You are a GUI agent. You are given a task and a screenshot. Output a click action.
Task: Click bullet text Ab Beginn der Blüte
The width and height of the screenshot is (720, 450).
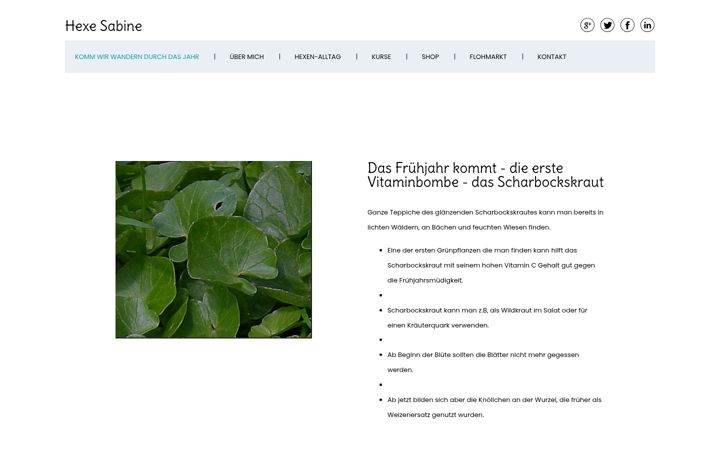point(483,362)
